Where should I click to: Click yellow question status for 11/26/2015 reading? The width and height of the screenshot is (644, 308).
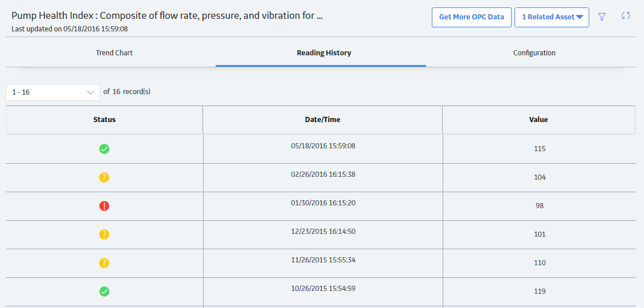coord(104,263)
